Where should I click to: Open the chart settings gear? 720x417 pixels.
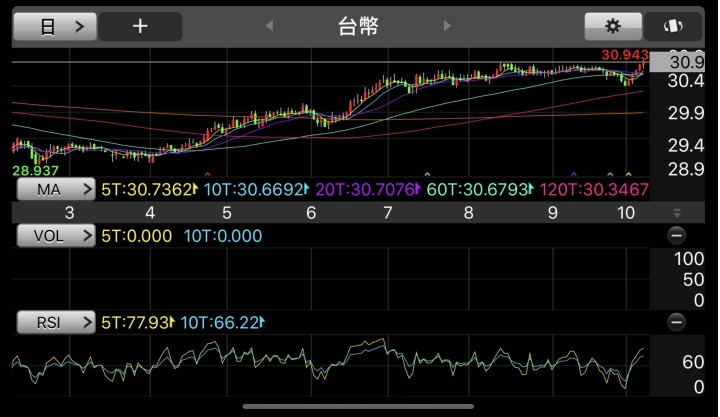(x=613, y=26)
